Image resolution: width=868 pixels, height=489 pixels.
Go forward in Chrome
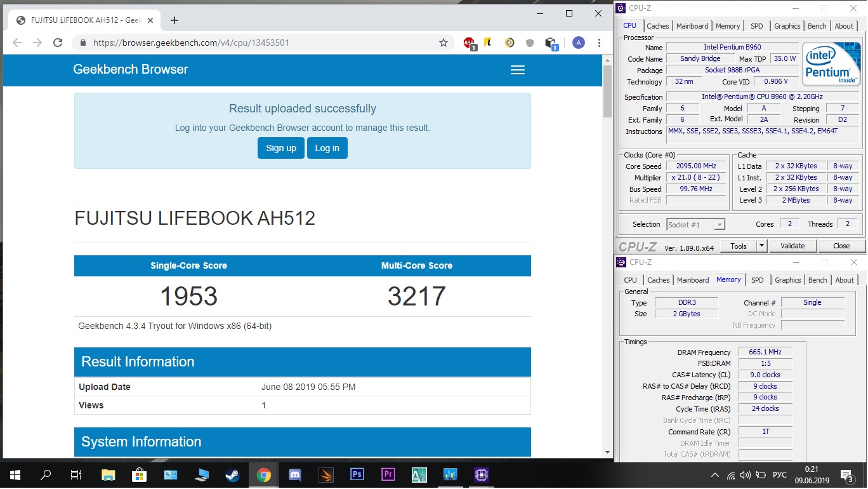37,43
